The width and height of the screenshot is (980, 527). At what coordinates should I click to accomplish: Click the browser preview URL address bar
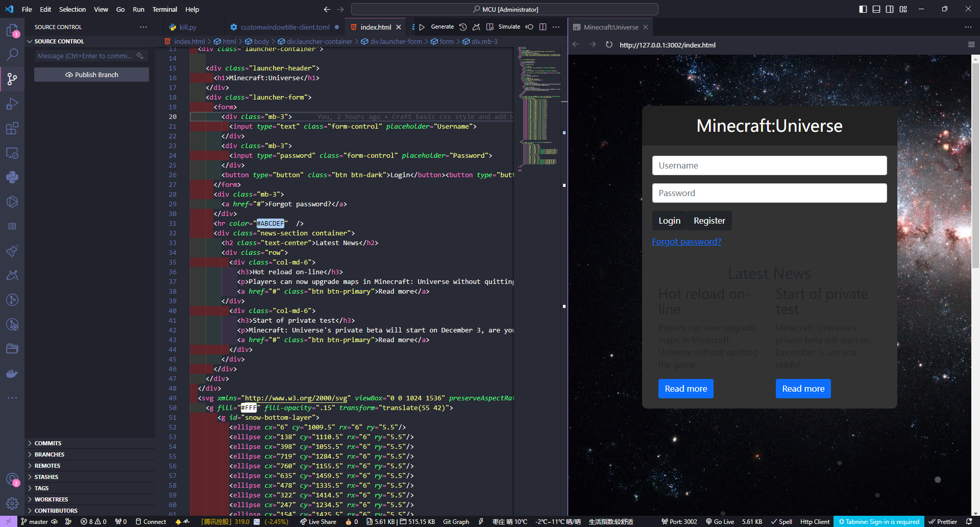click(x=789, y=45)
